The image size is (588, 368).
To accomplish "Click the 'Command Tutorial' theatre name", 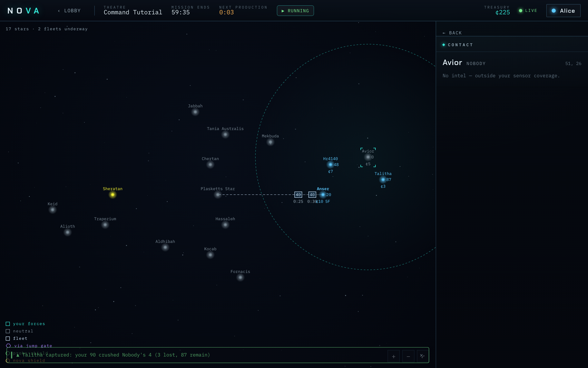I will (133, 12).
